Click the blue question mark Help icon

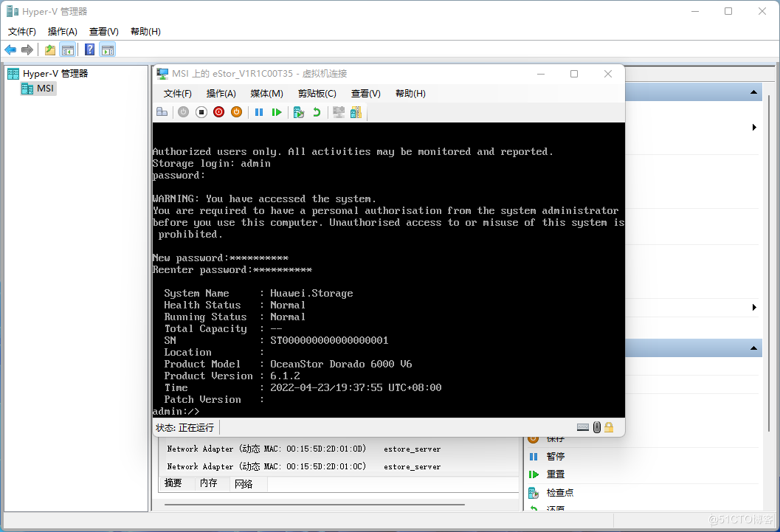click(89, 49)
